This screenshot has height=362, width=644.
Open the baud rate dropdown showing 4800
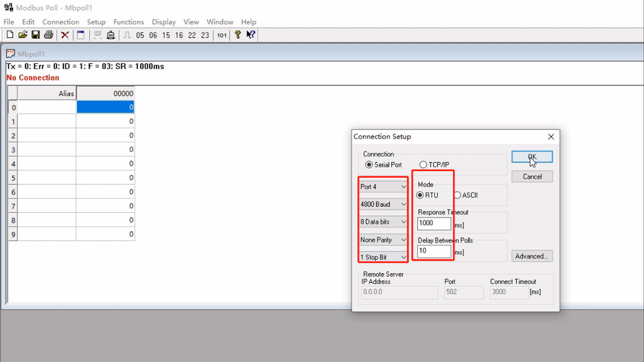coord(383,204)
